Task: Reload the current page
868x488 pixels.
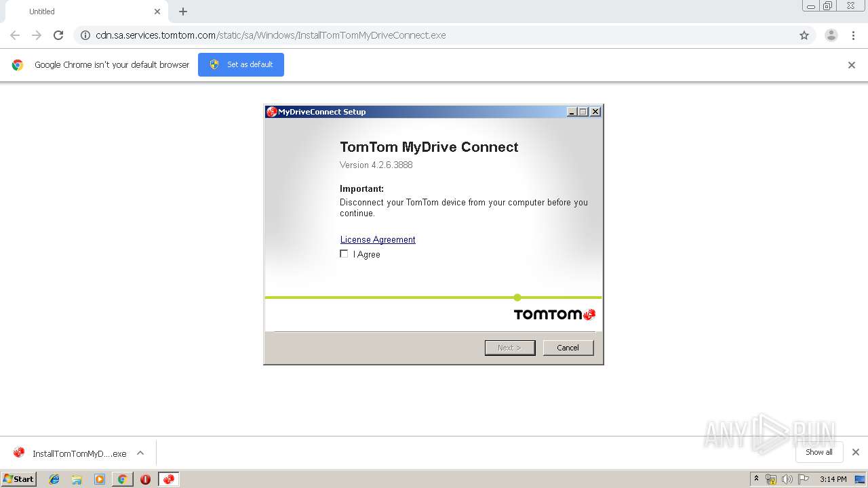Action: (x=58, y=35)
